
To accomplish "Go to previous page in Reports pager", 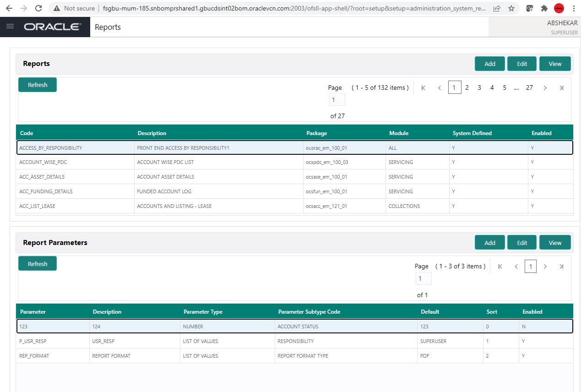I will click(x=440, y=88).
